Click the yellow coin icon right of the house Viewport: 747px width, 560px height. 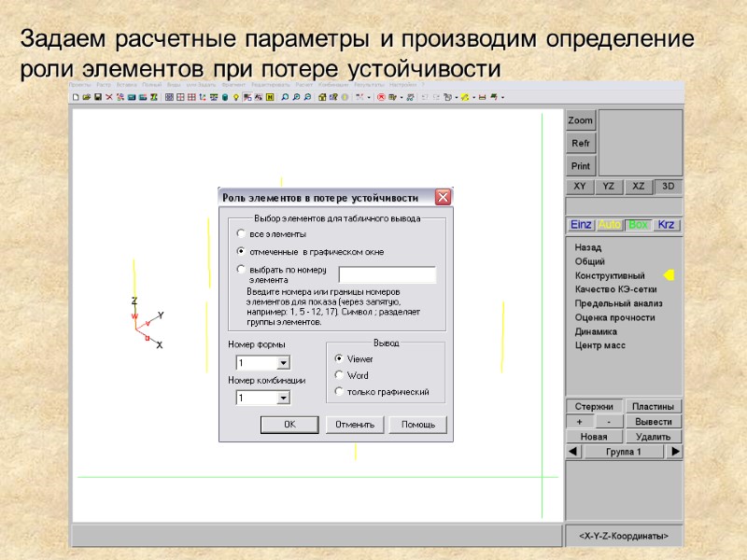click(x=345, y=97)
